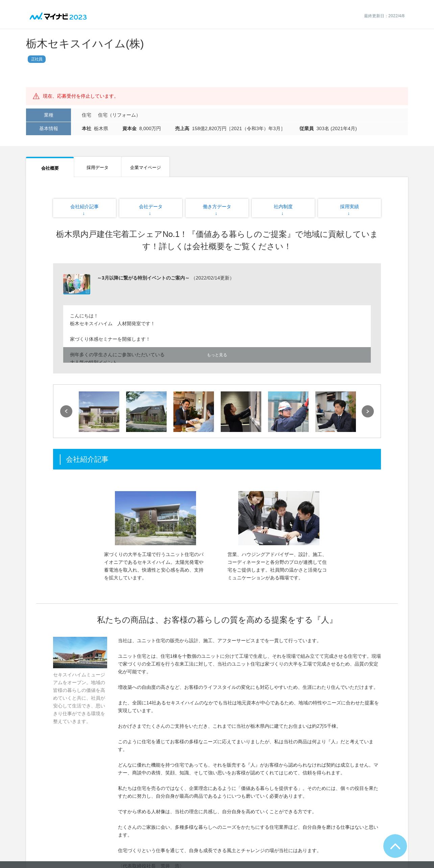Open the 会社概要 tab
Image resolution: width=434 pixels, height=868 pixels.
click(50, 168)
